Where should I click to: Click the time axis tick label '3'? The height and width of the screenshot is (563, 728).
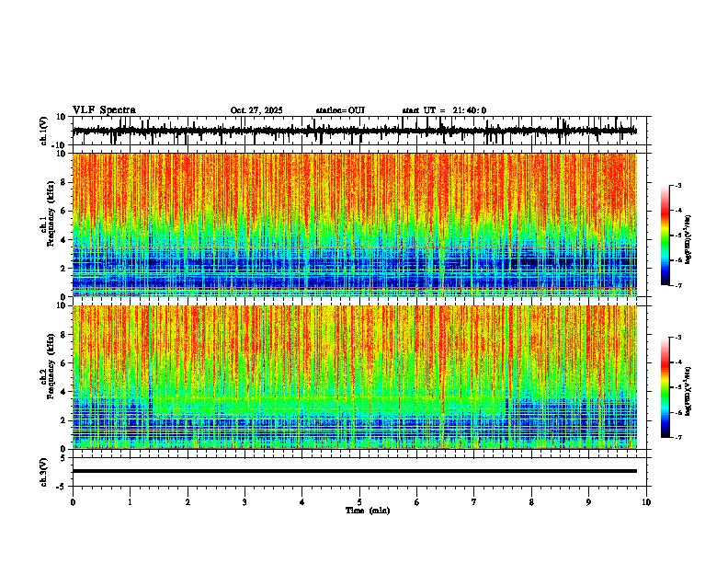tap(245, 502)
